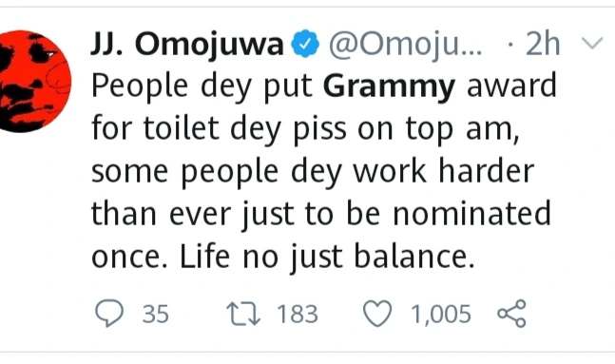615x364 pixels.
Task: Show the 183 retweets count
Action: tap(298, 315)
